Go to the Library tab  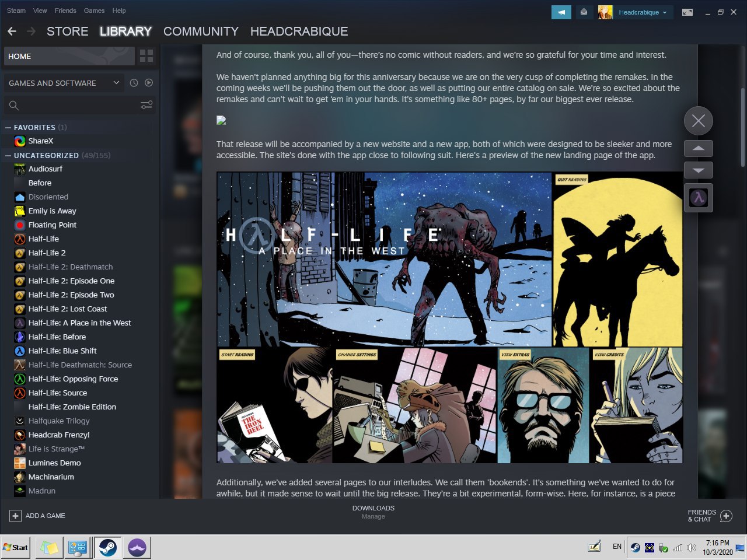[125, 32]
